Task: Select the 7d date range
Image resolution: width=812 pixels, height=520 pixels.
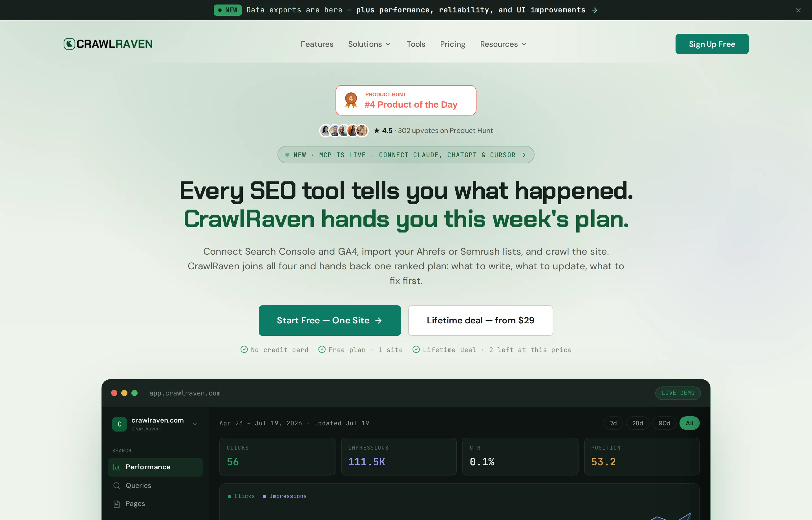Action: pyautogui.click(x=613, y=423)
